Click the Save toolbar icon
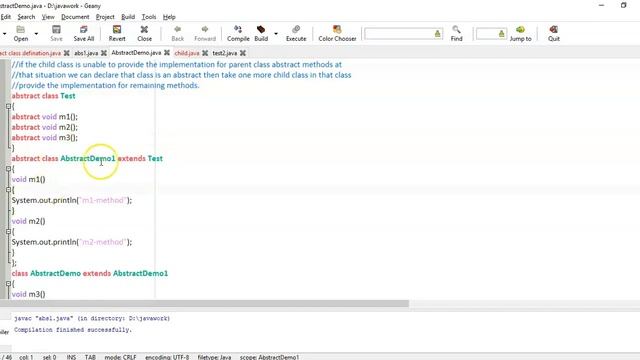The width and height of the screenshot is (640, 360). click(x=56, y=33)
